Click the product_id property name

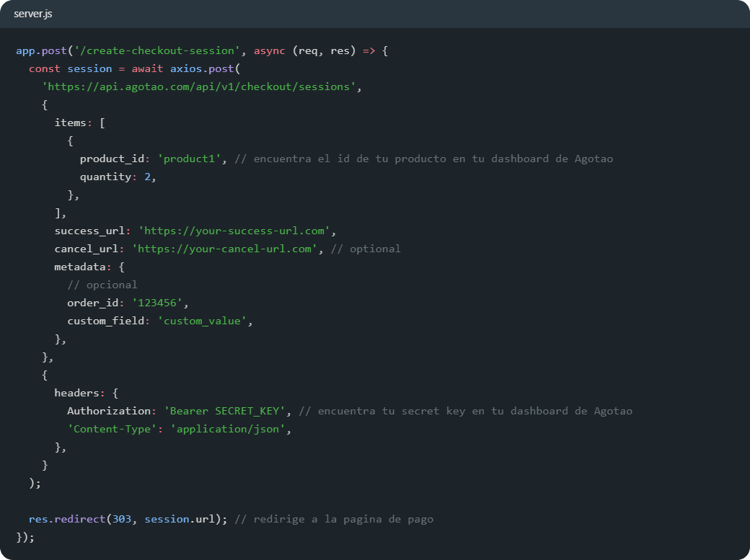pyautogui.click(x=112, y=159)
